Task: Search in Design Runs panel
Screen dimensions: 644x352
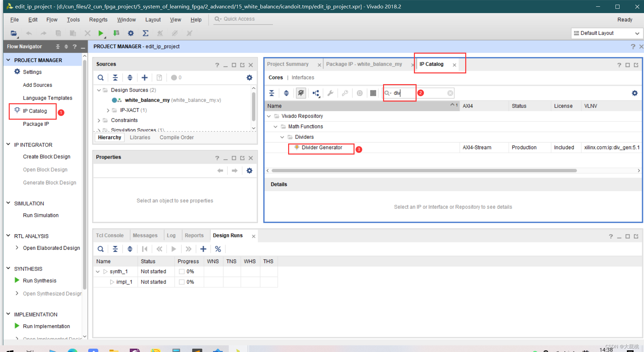Action: [x=101, y=249]
